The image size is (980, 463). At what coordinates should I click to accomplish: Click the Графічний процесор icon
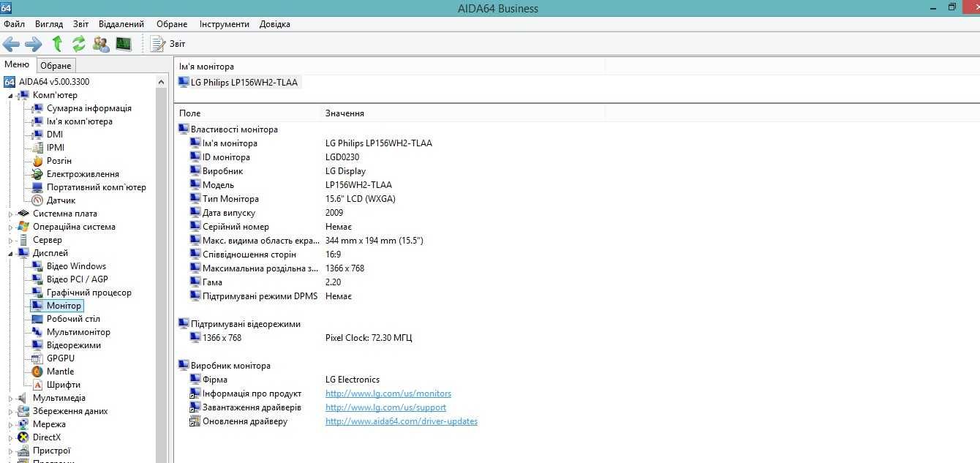(x=37, y=293)
